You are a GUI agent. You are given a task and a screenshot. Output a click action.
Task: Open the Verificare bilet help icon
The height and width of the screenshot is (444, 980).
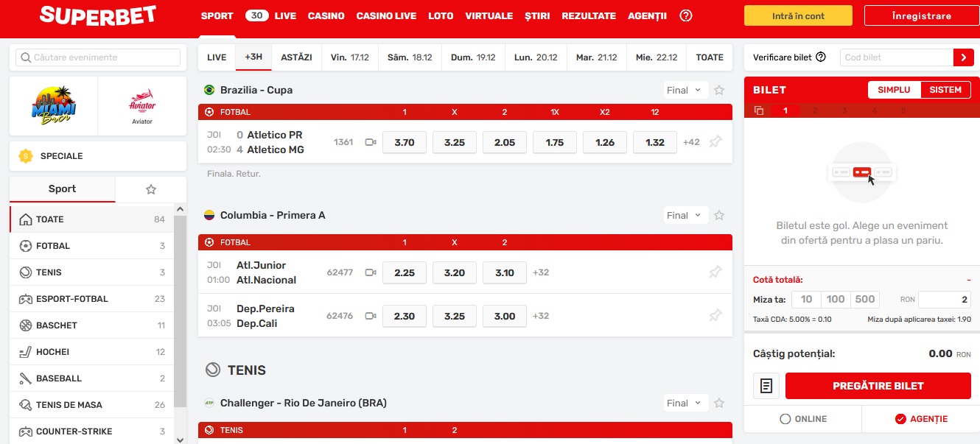(x=821, y=57)
